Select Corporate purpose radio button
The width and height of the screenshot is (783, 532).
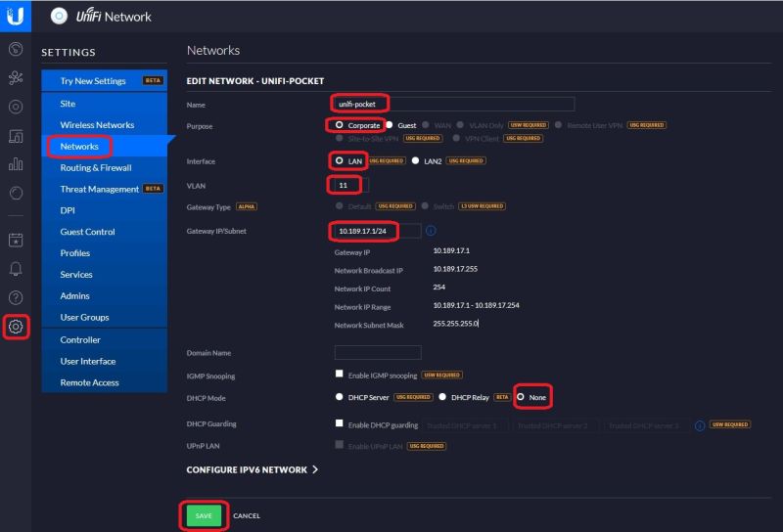(x=339, y=125)
